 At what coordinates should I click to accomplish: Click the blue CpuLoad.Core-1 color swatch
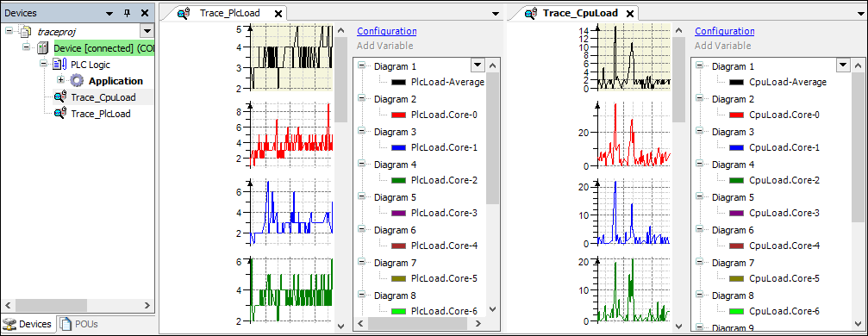pyautogui.click(x=736, y=148)
